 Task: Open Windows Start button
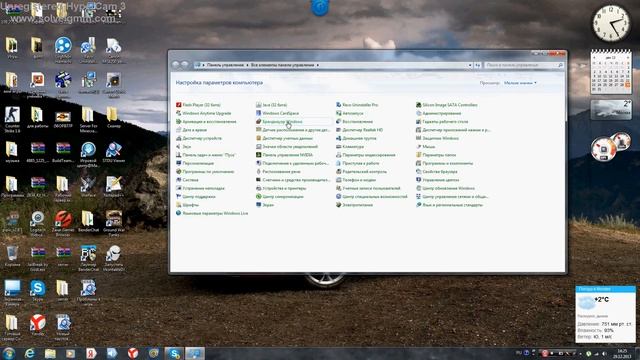pyautogui.click(x=9, y=353)
